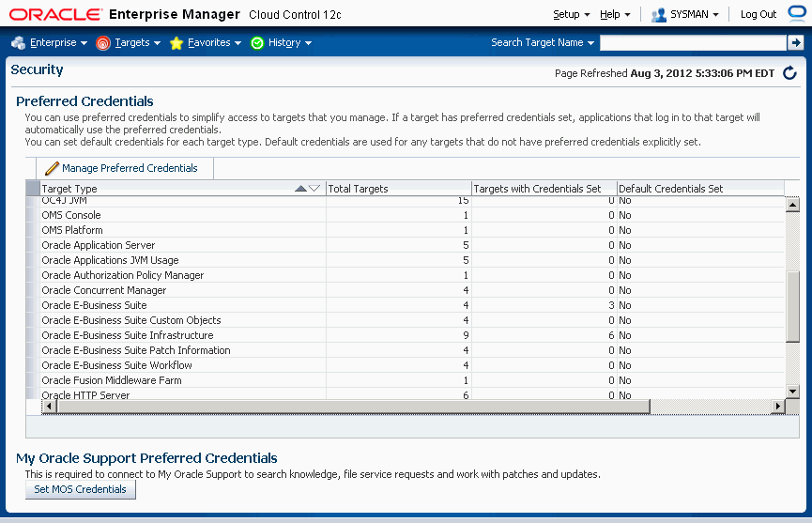Click the horizontal scrollbar thumb
The width and height of the screenshot is (812, 523).
pyautogui.click(x=353, y=407)
